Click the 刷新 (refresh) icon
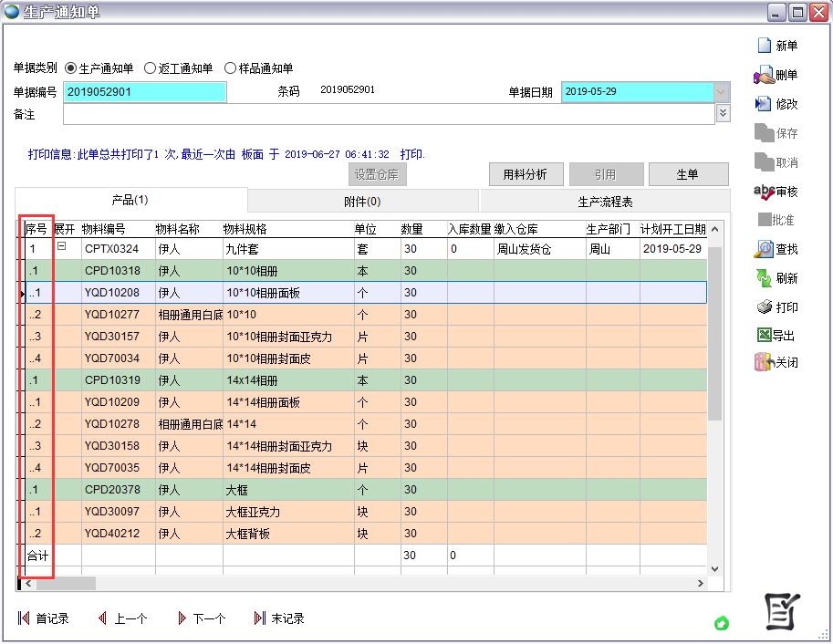833x644 pixels. [764, 278]
